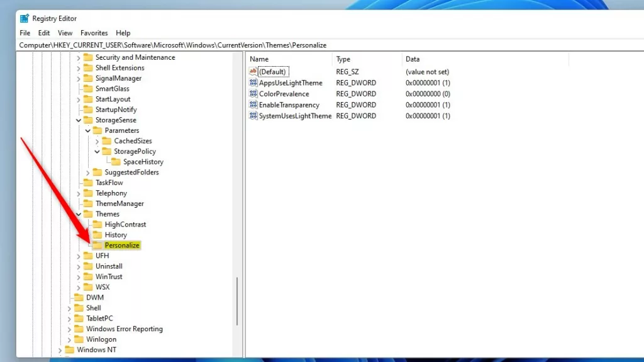644x362 pixels.
Task: Open the Edit menu
Action: point(44,33)
